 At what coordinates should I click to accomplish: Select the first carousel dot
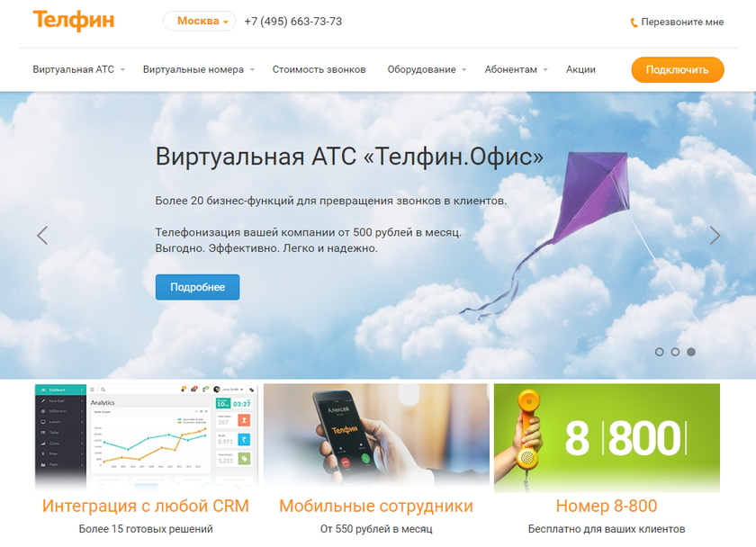659,352
